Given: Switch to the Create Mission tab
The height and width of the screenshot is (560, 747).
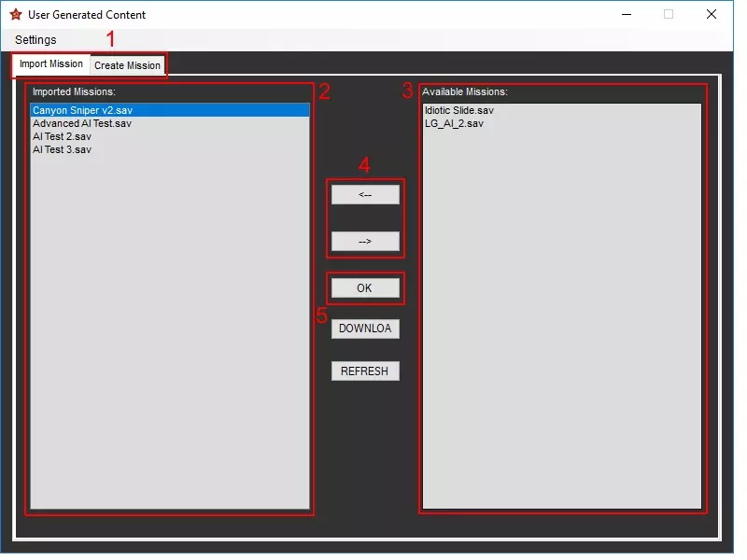Looking at the screenshot, I should (129, 66).
